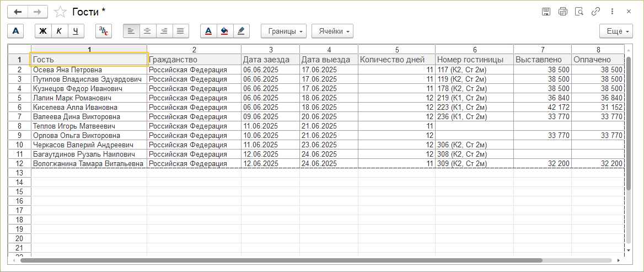Image resolution: width=644 pixels, height=272 pixels.
Task: Select the Оплачено header cell
Action: point(598,60)
